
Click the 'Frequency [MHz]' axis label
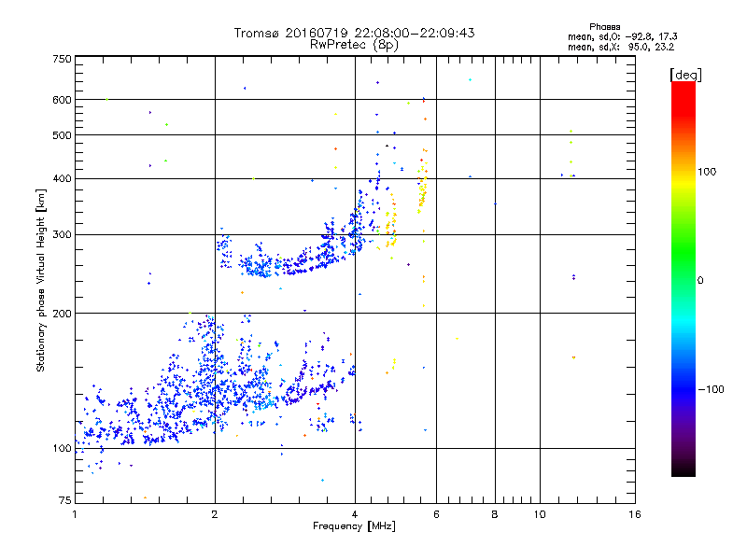354,526
